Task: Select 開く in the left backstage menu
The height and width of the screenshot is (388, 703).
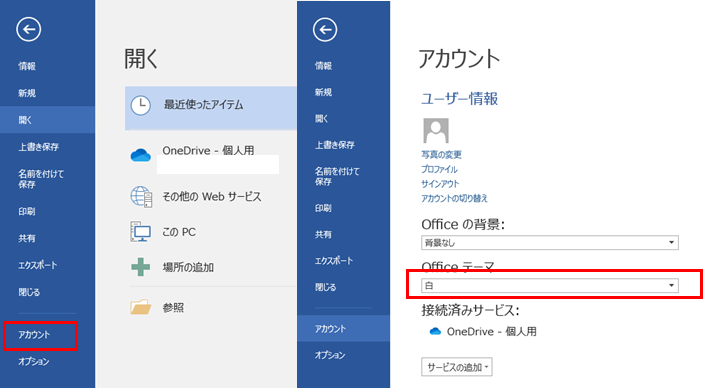Action: (48, 120)
